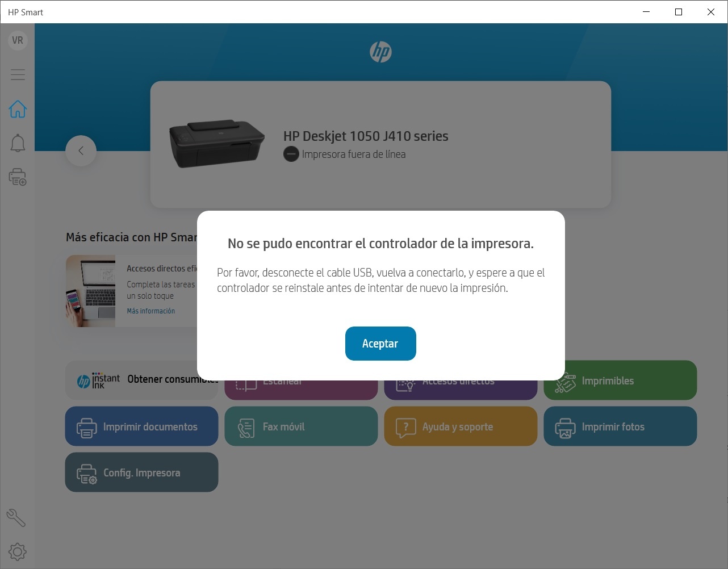Viewport: 728px width, 569px height.
Task: Open the hamburger menu in the sidebar
Action: coord(18,74)
